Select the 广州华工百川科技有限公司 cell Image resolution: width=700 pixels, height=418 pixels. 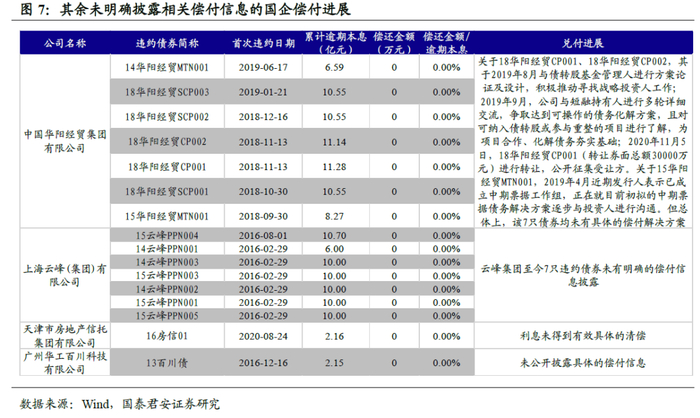click(x=65, y=363)
